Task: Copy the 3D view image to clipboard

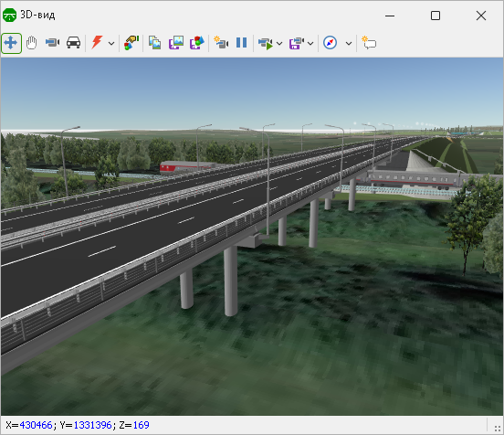Action: [154, 42]
